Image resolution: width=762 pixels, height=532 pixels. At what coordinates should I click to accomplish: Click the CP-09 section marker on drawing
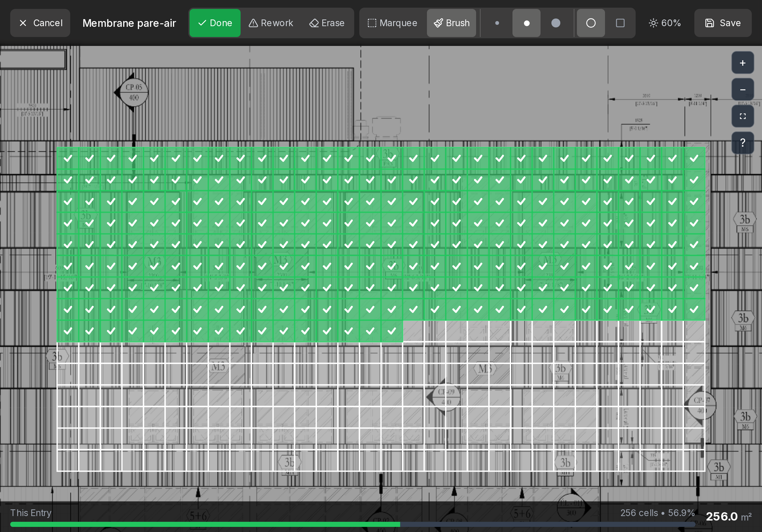[x=445, y=397]
